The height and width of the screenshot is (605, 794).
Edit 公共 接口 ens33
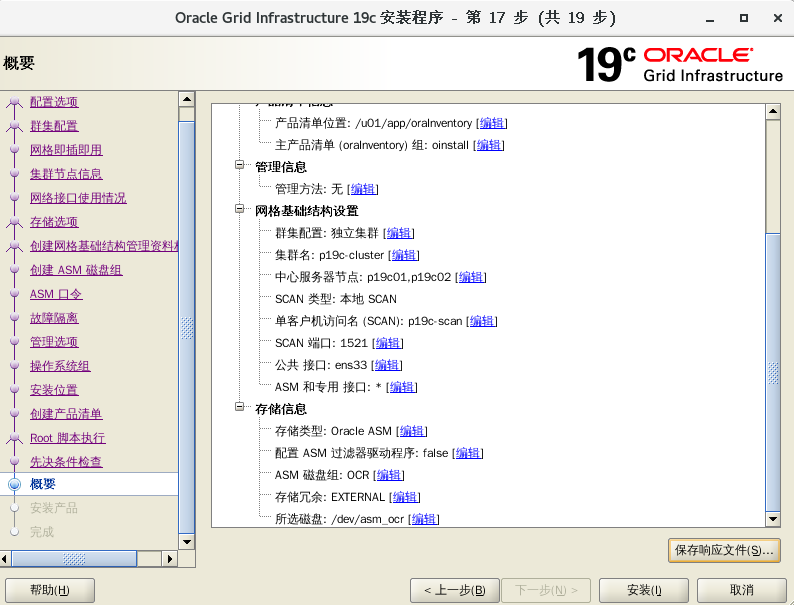point(387,365)
